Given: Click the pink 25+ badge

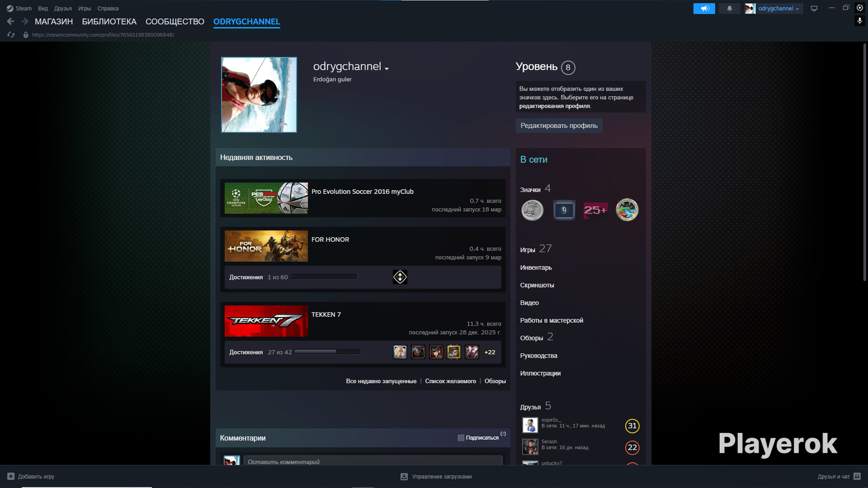Looking at the screenshot, I should (x=596, y=210).
